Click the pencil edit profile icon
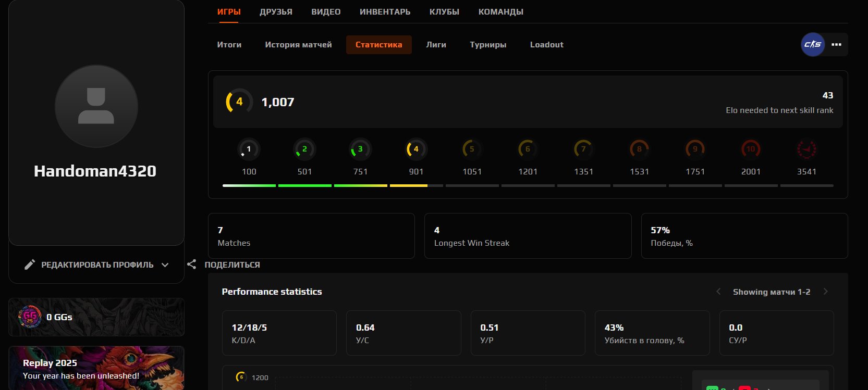The width and height of the screenshot is (868, 390). [x=30, y=265]
